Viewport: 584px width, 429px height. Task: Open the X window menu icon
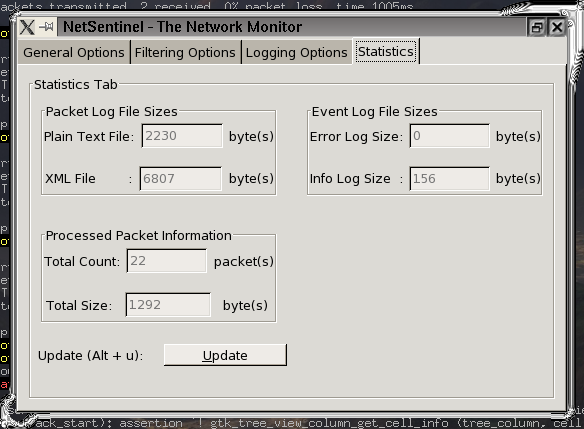pyautogui.click(x=27, y=27)
